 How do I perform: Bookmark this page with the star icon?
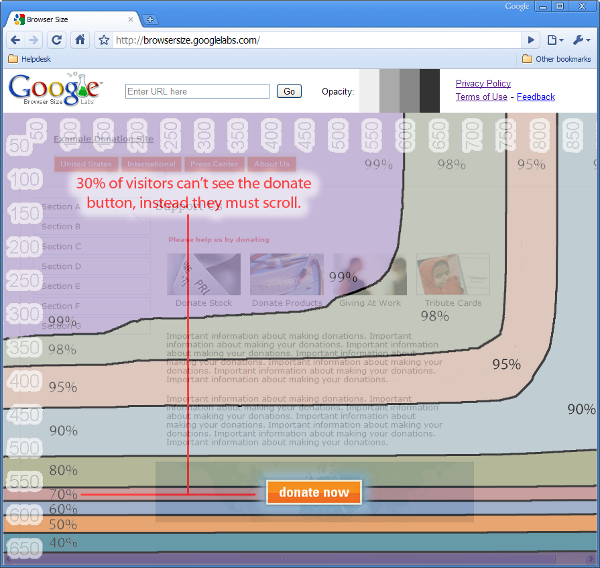(x=103, y=40)
